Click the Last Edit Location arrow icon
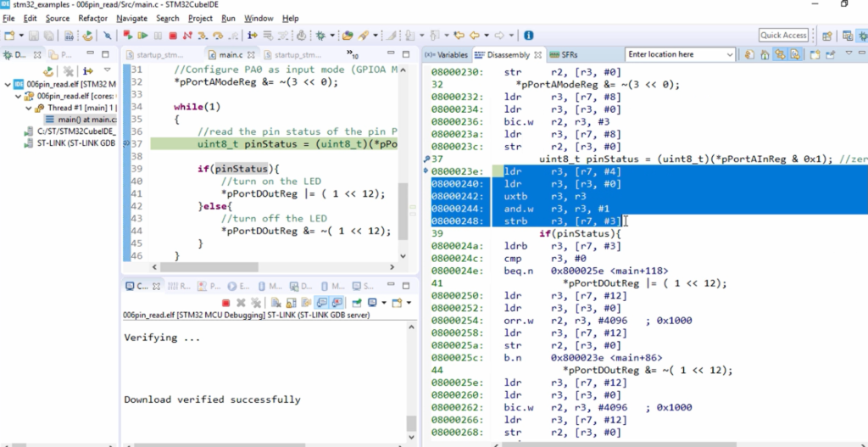The image size is (868, 447). point(459,36)
